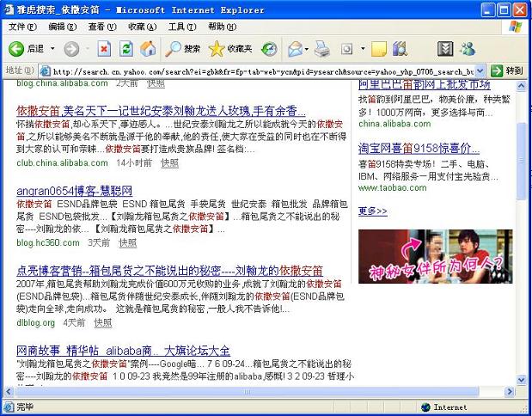Open the Back history dropdown arrow
The height and width of the screenshot is (416, 532).
pyautogui.click(x=52, y=49)
